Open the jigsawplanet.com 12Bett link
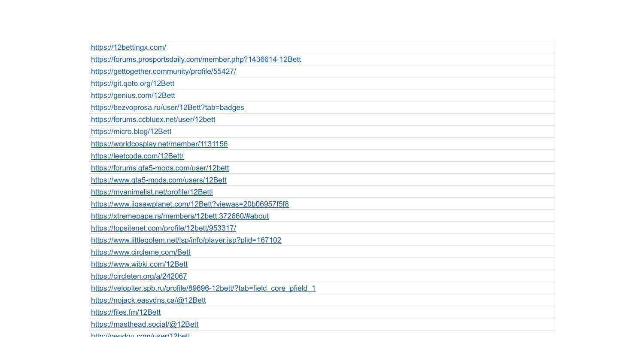 [190, 204]
